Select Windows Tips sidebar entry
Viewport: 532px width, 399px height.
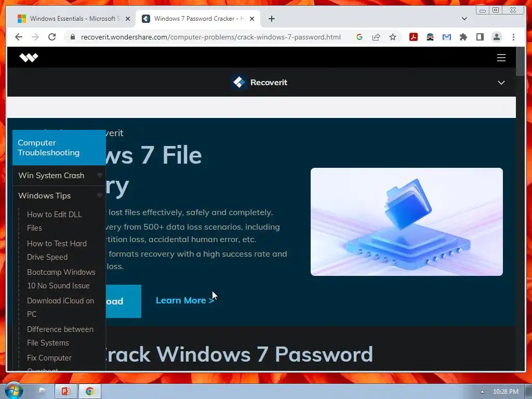pyautogui.click(x=45, y=196)
